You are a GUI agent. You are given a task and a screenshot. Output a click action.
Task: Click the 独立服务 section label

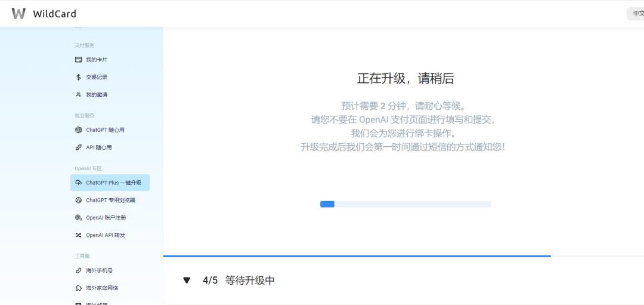click(85, 116)
